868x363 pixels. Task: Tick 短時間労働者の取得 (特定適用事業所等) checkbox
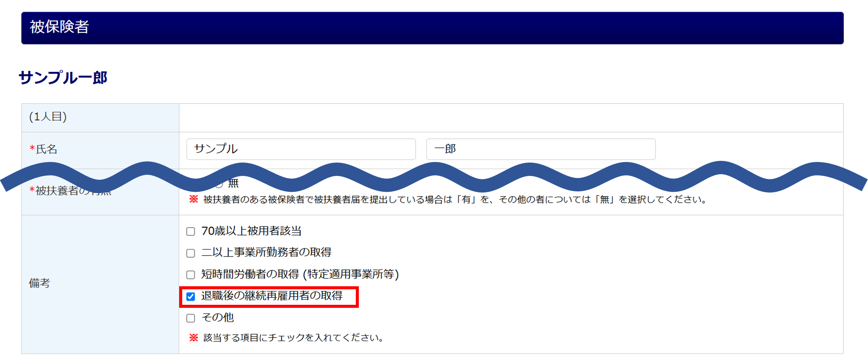(190, 275)
